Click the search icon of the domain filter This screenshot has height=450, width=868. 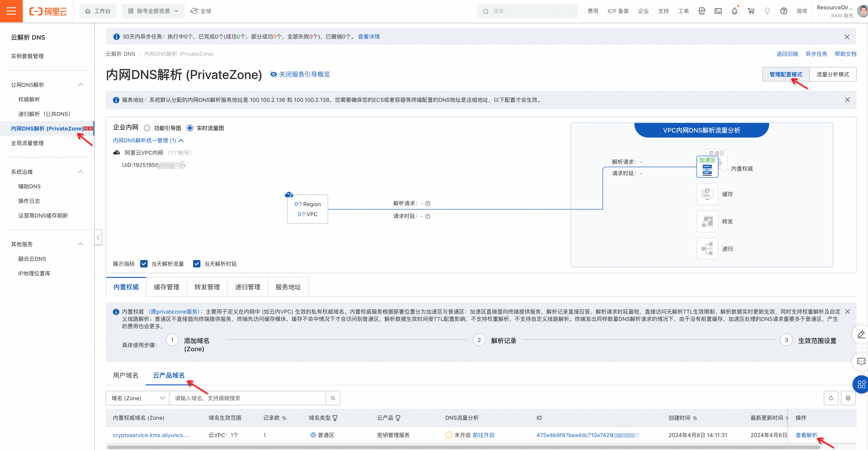[333, 398]
